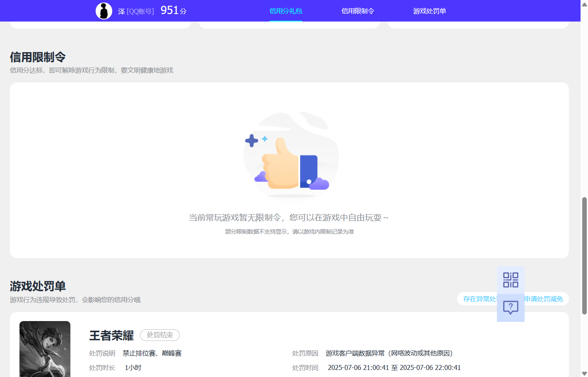Click the 信用限制令 section heading
The image size is (588, 377).
(38, 56)
